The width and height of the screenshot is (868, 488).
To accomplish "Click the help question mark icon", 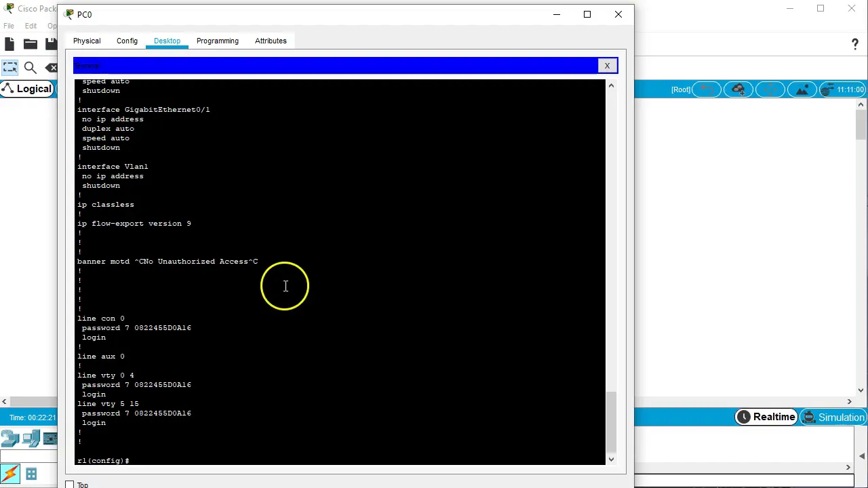I will point(854,44).
